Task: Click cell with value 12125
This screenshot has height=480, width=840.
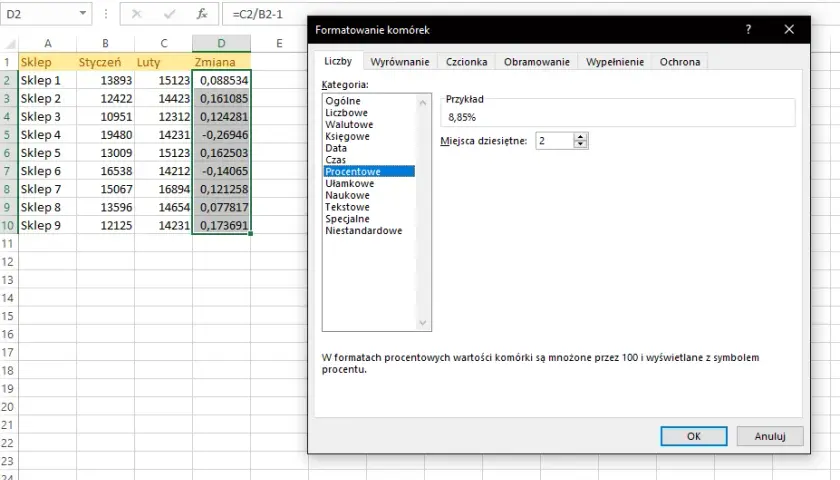Action: [106, 226]
